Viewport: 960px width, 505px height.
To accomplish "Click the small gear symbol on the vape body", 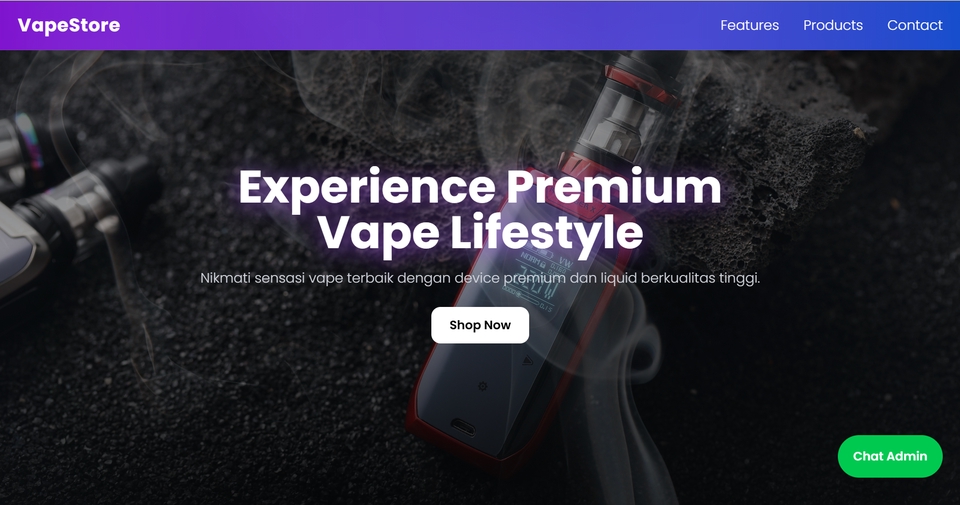I will (482, 386).
